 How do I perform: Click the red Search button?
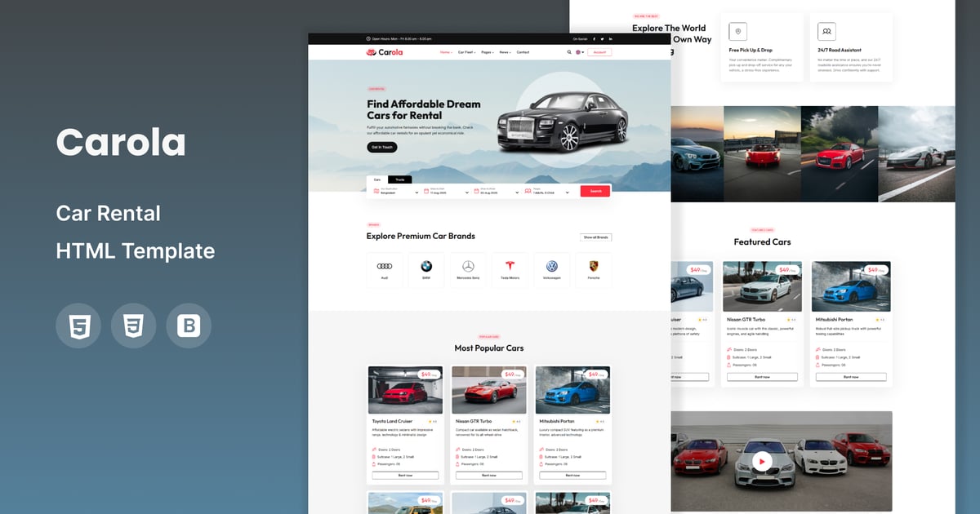click(595, 192)
